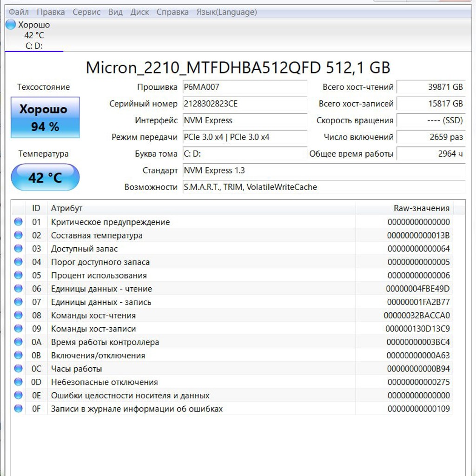Open the Диск menu
Screen dimensions: 476x476
point(139,12)
